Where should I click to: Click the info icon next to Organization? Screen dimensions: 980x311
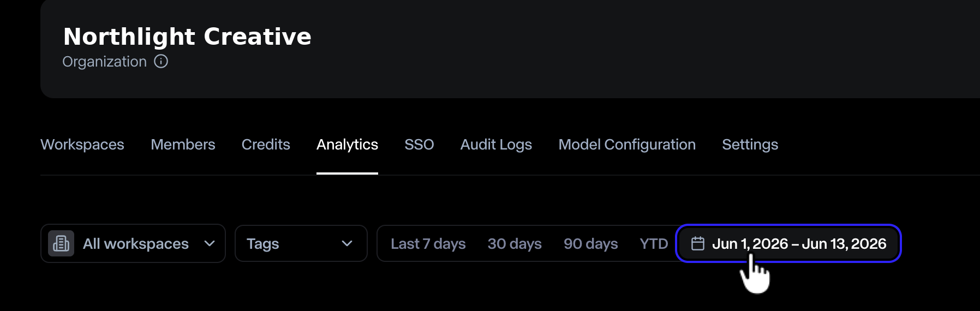161,61
